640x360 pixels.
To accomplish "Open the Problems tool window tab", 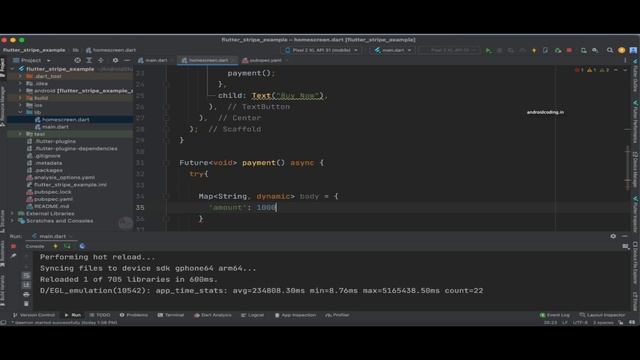I will pos(133,315).
